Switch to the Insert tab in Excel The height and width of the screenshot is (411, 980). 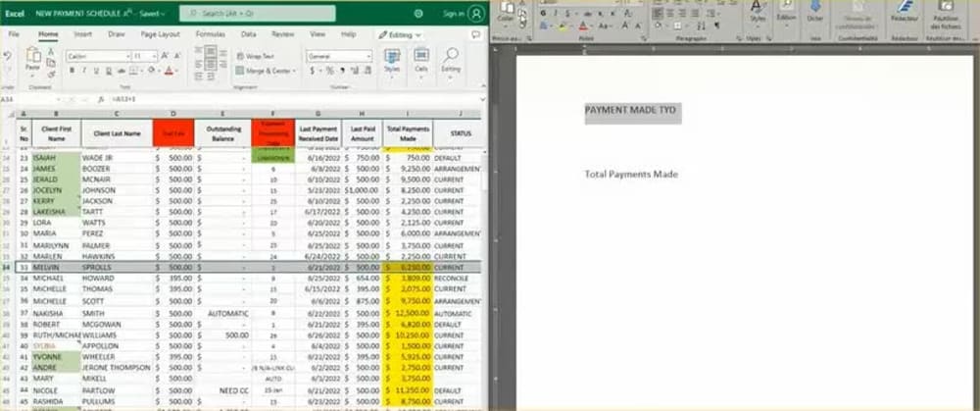tap(83, 34)
